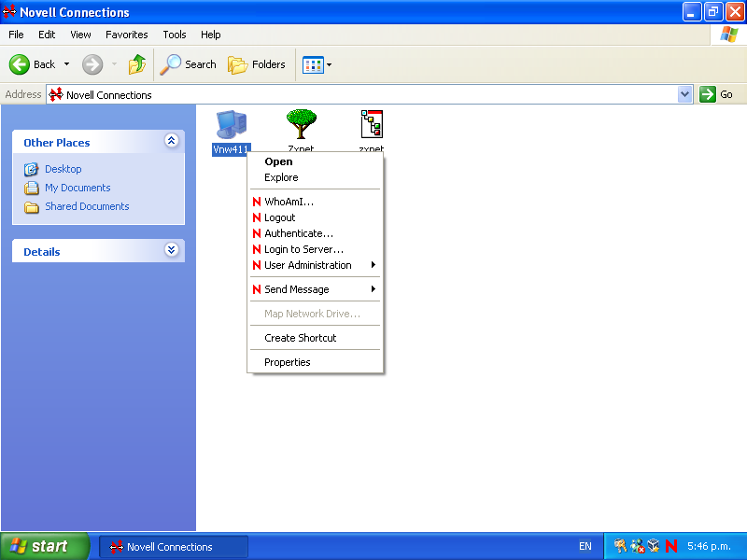This screenshot has width=747, height=560.
Task: Open the Tools menu
Action: (175, 35)
